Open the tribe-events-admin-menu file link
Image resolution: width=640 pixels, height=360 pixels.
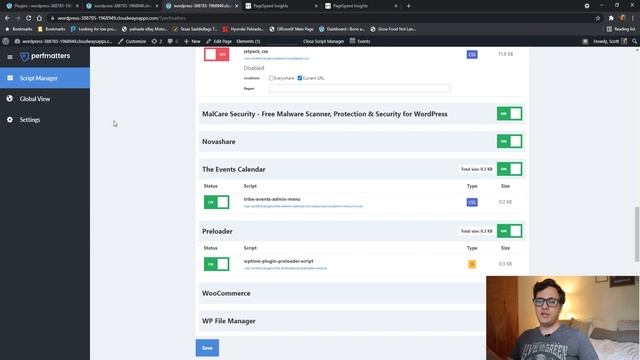(303, 206)
